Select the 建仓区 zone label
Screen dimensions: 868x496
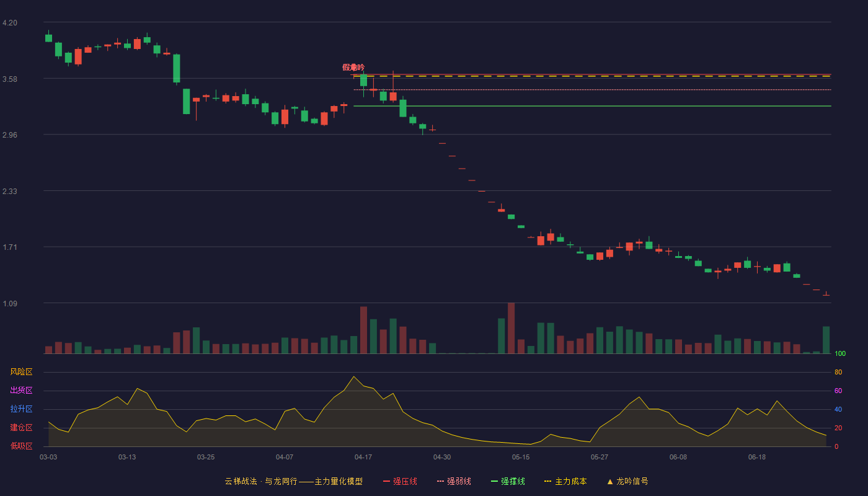[x=21, y=428]
